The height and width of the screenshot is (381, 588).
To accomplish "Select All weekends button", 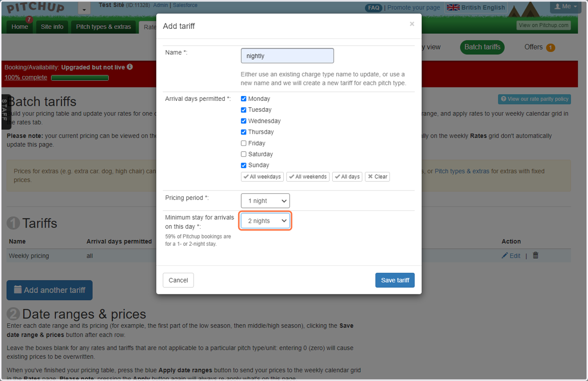I will pyautogui.click(x=308, y=177).
